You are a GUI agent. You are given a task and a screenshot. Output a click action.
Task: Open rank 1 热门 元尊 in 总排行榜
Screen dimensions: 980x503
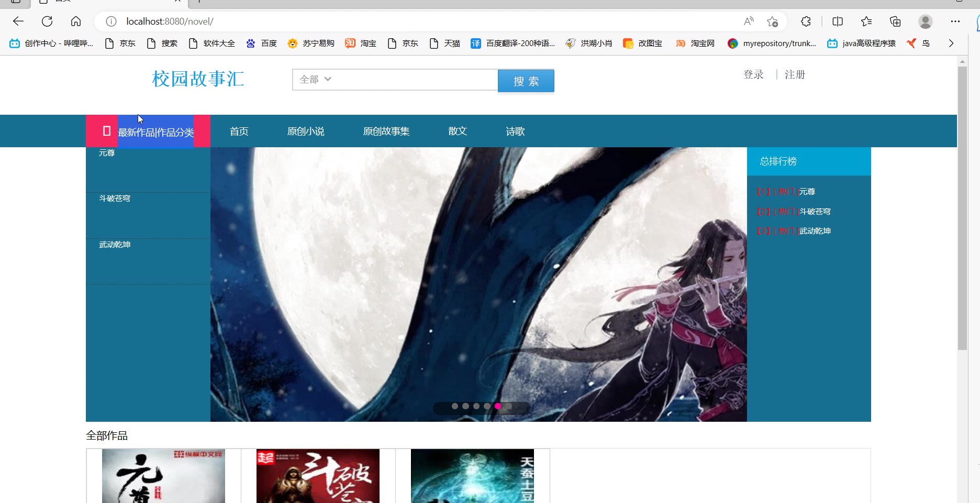pos(786,192)
